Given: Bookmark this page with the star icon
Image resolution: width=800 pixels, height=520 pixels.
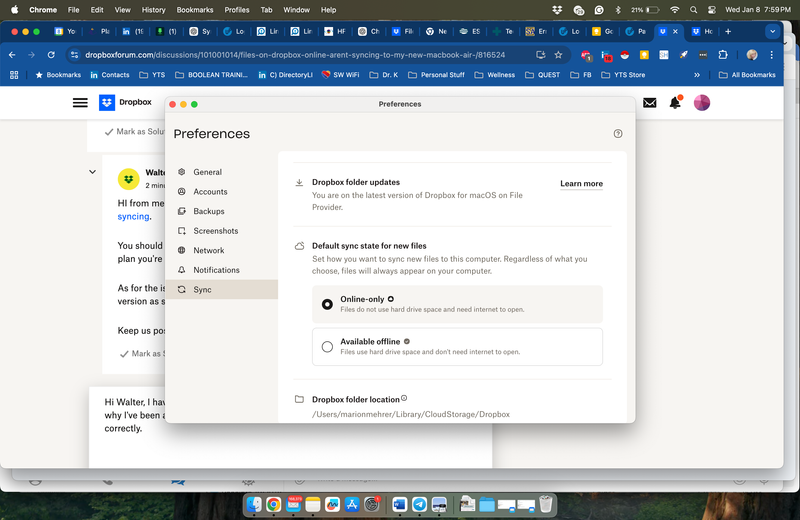Looking at the screenshot, I should (x=558, y=55).
